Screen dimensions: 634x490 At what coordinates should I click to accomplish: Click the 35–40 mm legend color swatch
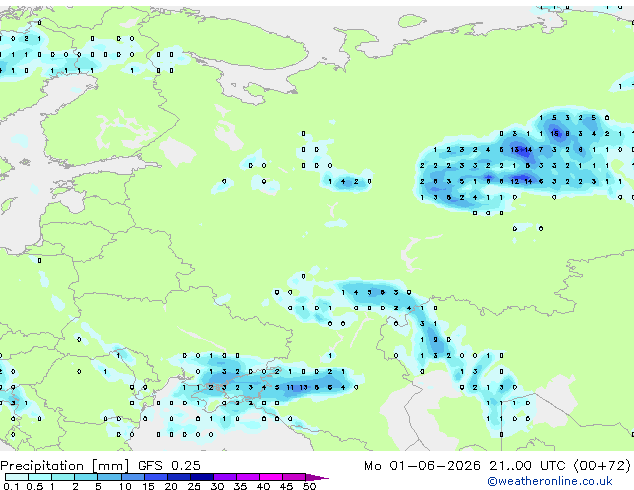[x=248, y=477]
